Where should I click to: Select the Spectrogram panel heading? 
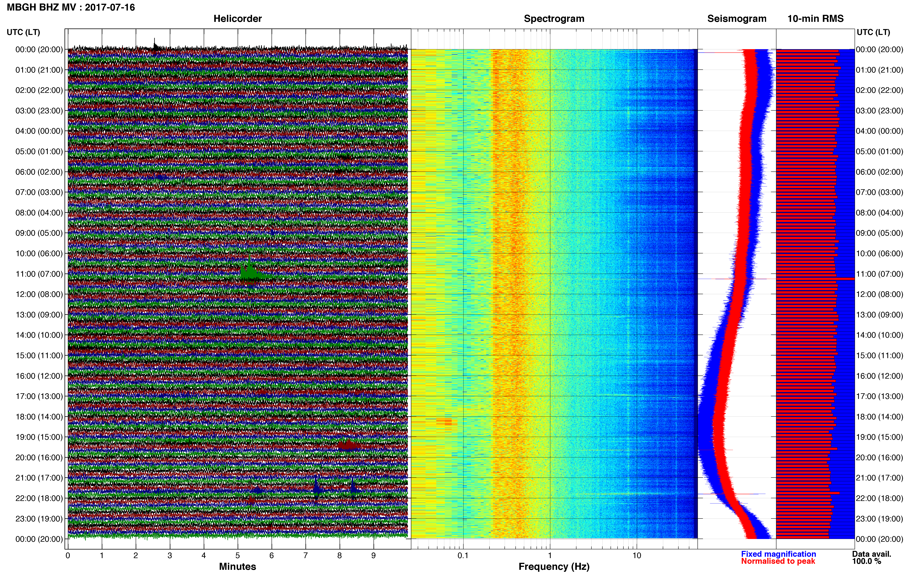[554, 19]
